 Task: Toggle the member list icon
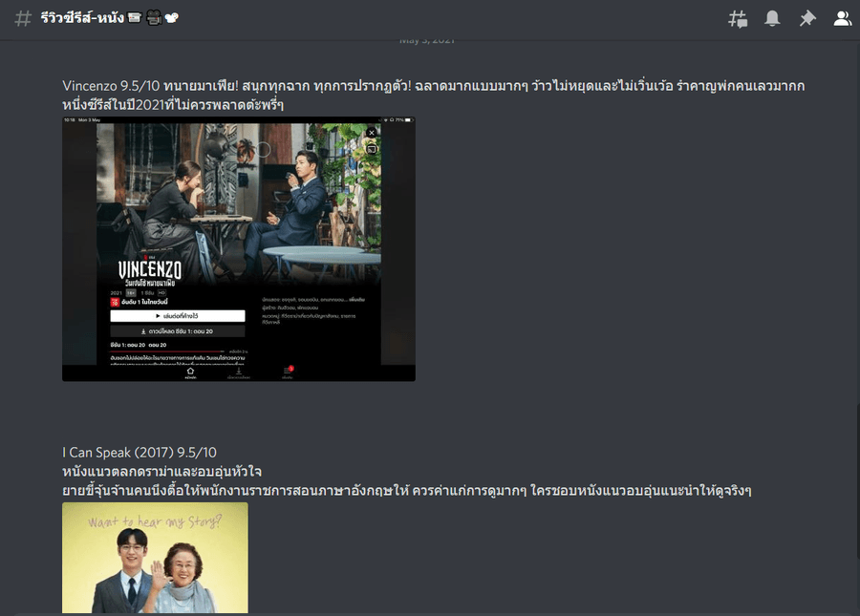[843, 18]
